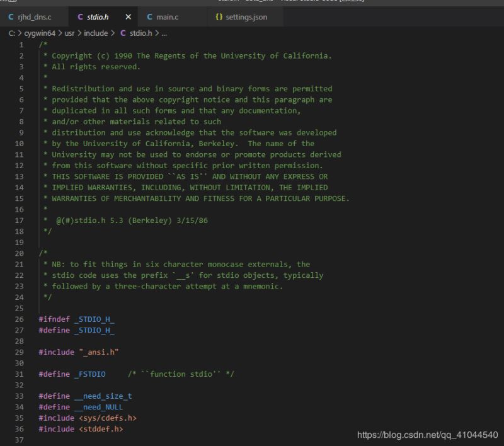This screenshot has width=504, height=446.
Task: Click the <sys/cdefs.h> include path
Action: pos(108,418)
